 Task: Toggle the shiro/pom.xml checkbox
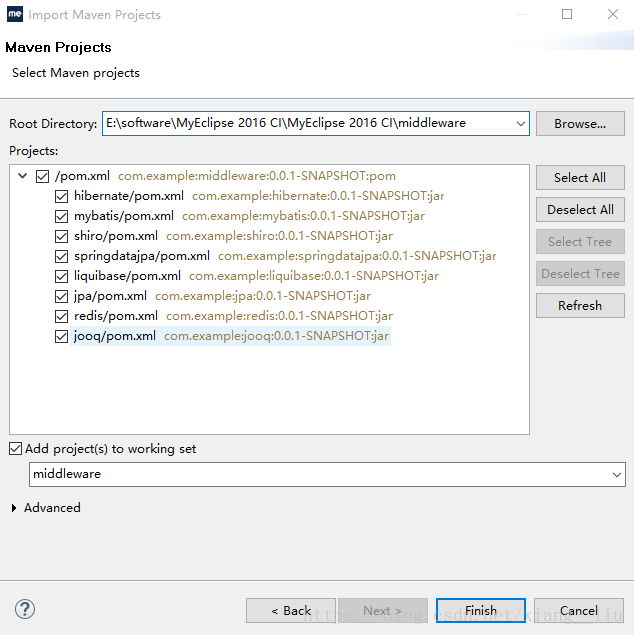coord(61,236)
